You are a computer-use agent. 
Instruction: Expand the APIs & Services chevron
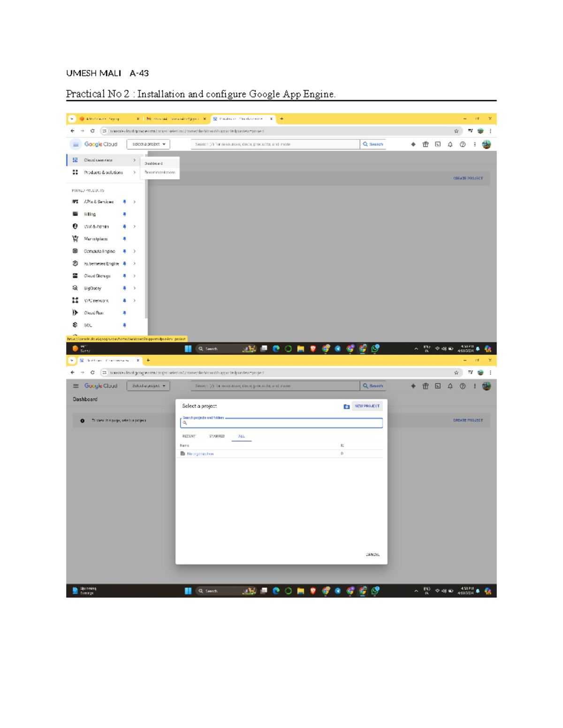[134, 202]
